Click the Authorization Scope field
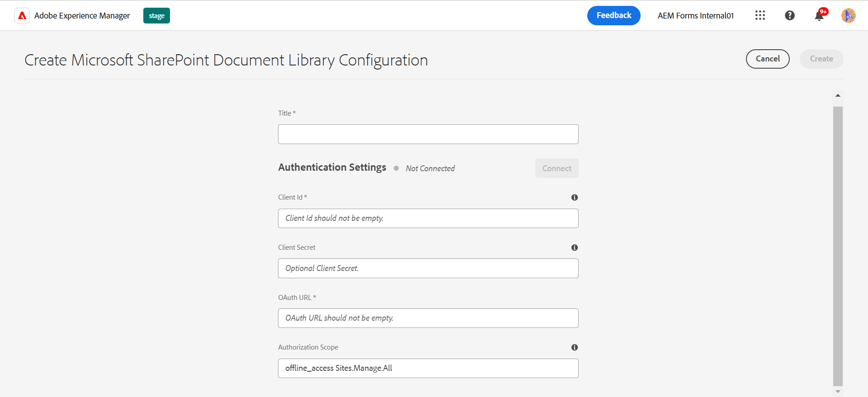Viewport: 868px width, 397px height. pyautogui.click(x=428, y=369)
